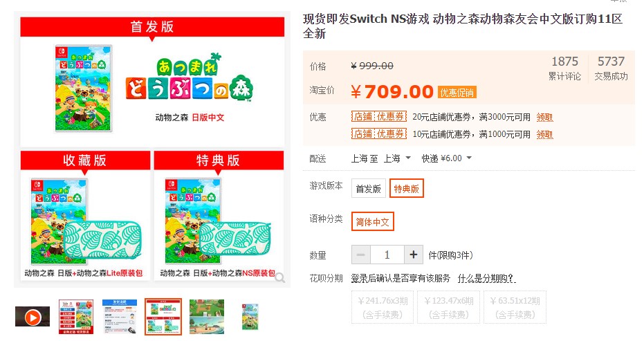Select the 特典版 game version option

tap(406, 189)
